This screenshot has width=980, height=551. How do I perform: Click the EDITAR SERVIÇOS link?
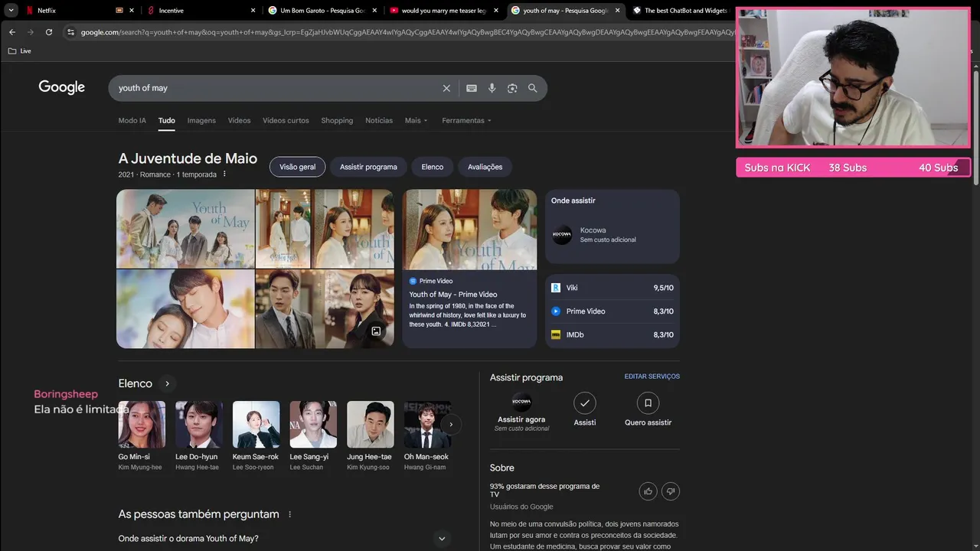click(652, 377)
